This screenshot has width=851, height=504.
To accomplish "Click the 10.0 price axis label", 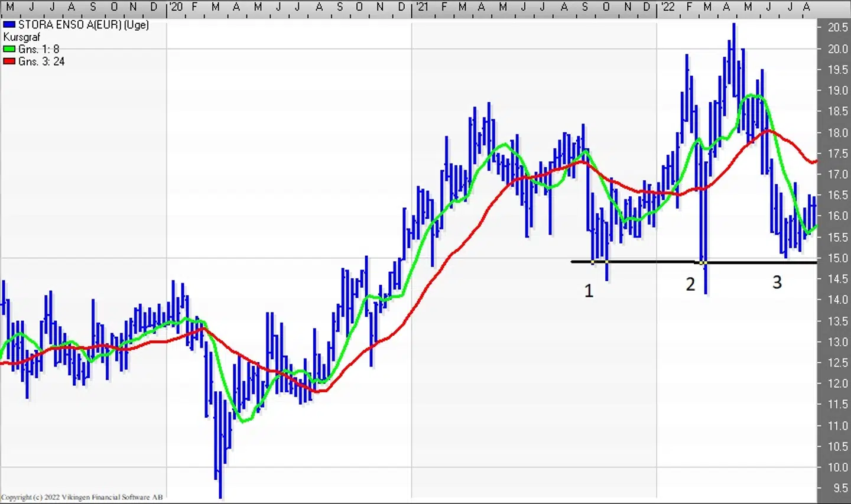I will (837, 467).
